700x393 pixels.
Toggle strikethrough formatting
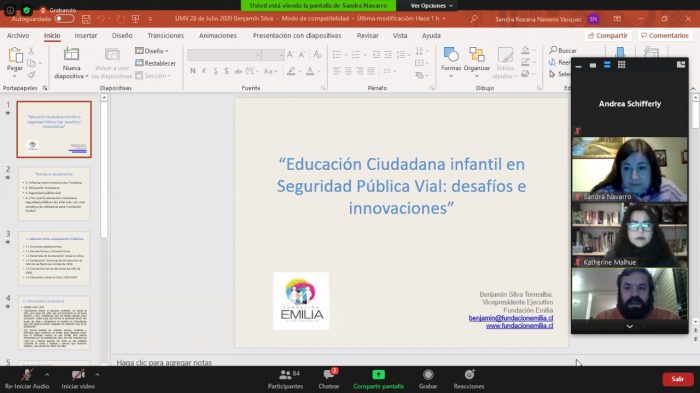coord(238,71)
